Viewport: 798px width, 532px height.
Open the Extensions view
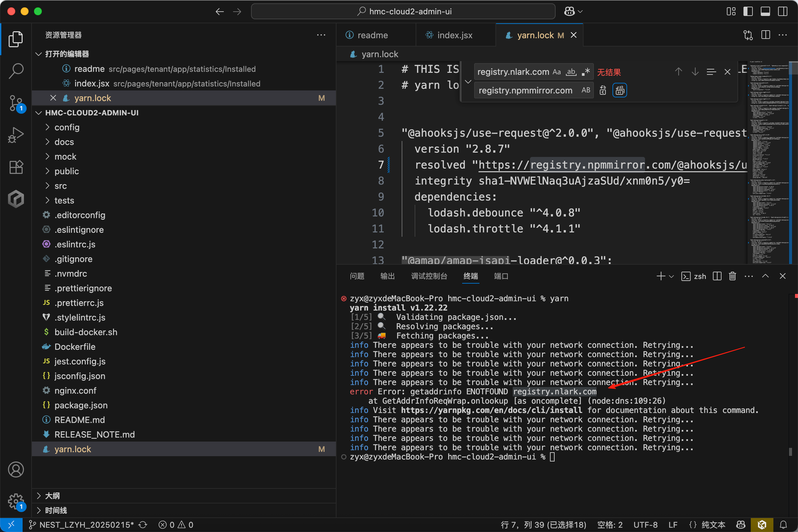click(16, 167)
